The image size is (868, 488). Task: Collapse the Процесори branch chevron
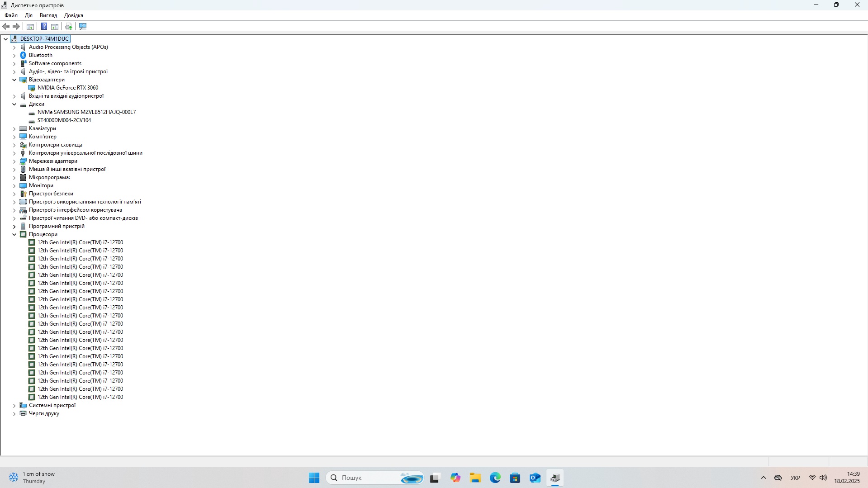tap(14, 234)
